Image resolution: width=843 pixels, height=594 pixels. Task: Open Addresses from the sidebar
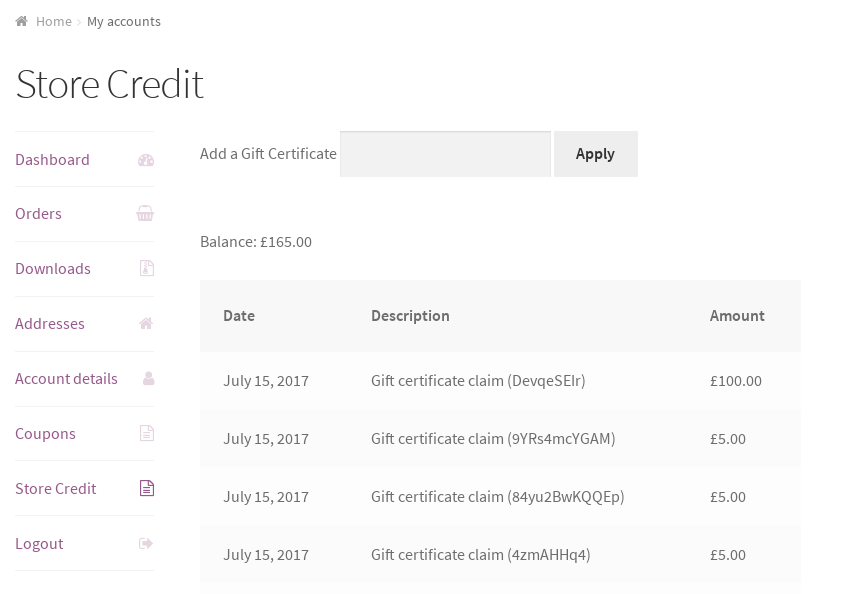[49, 324]
